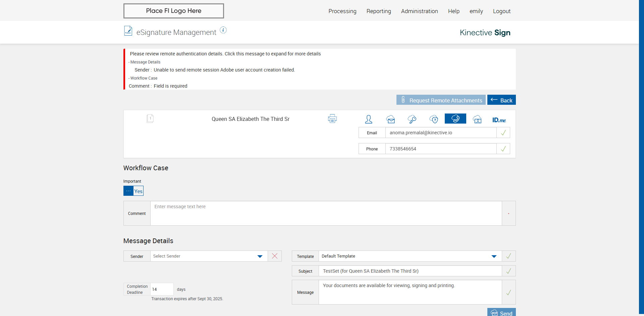Toggle the Important Yes switch
Viewport: 644px width, 316px height.
[133, 191]
